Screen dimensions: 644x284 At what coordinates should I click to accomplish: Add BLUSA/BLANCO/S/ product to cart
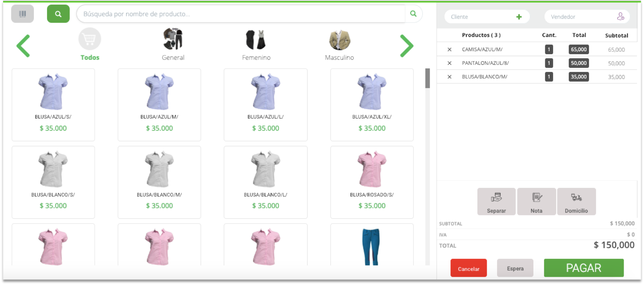pyautogui.click(x=53, y=182)
